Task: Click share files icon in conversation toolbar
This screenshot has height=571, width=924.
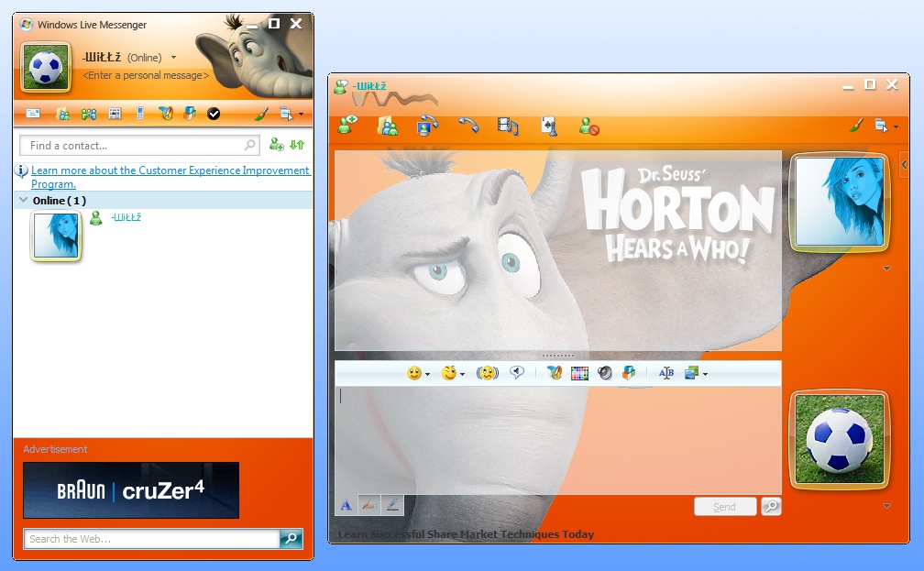Action: tap(387, 126)
